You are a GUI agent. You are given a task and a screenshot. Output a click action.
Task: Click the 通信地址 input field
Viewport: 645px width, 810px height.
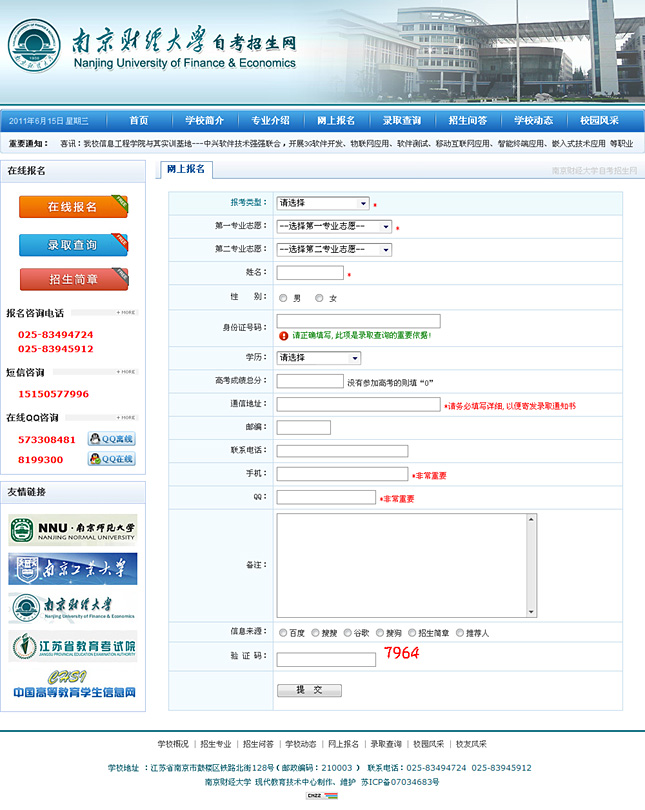coord(358,404)
